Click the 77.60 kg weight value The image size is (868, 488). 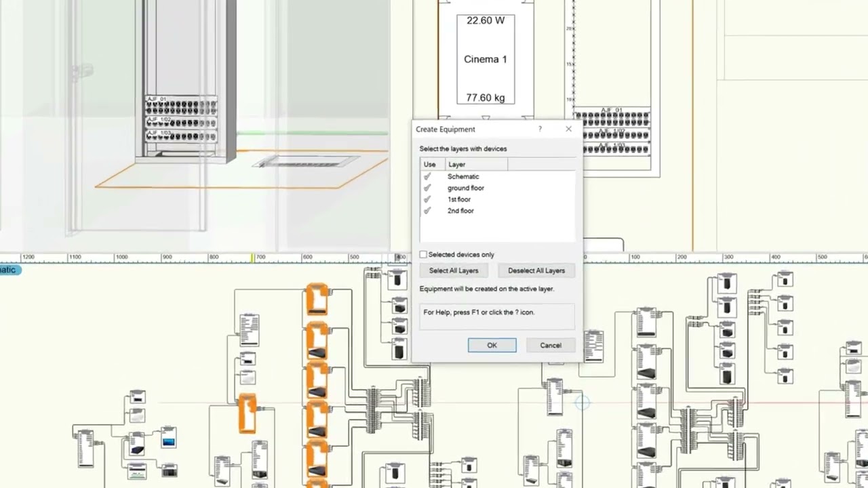(x=486, y=98)
